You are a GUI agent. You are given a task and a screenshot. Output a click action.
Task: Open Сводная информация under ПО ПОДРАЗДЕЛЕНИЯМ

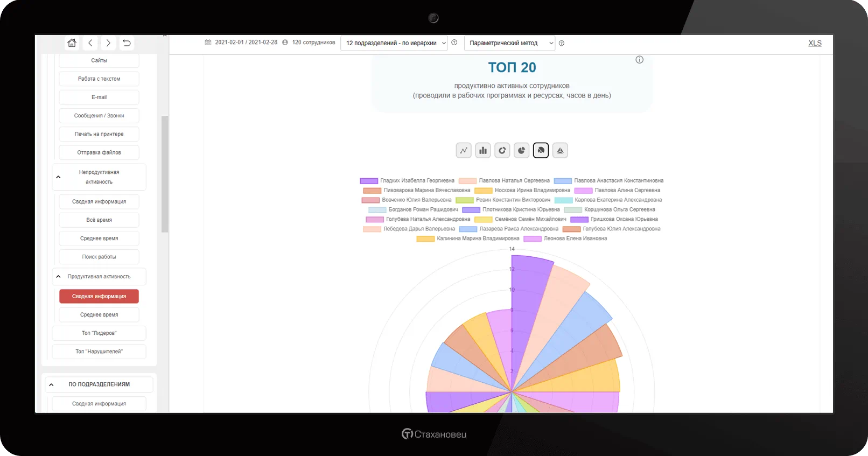(99, 403)
